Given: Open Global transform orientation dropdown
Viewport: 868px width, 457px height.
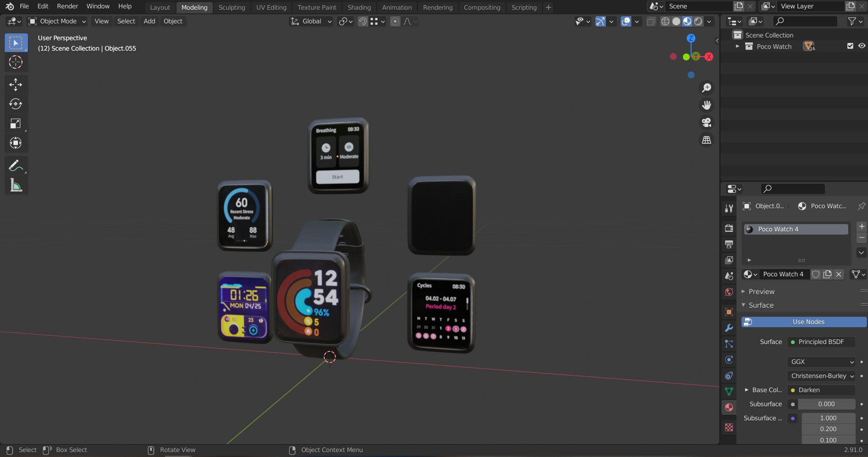Looking at the screenshot, I should (x=311, y=21).
